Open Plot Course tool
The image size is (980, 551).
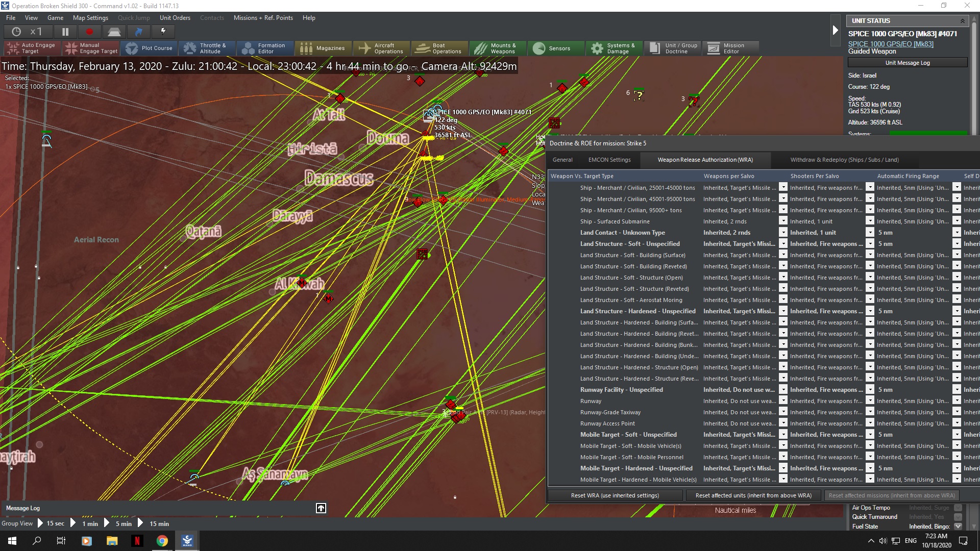click(x=150, y=48)
